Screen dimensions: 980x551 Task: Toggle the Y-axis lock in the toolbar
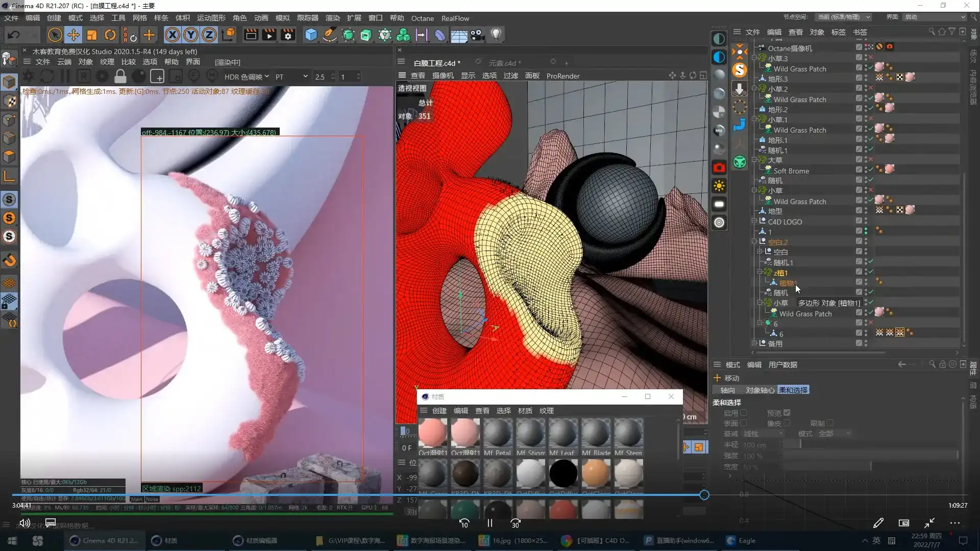click(190, 35)
